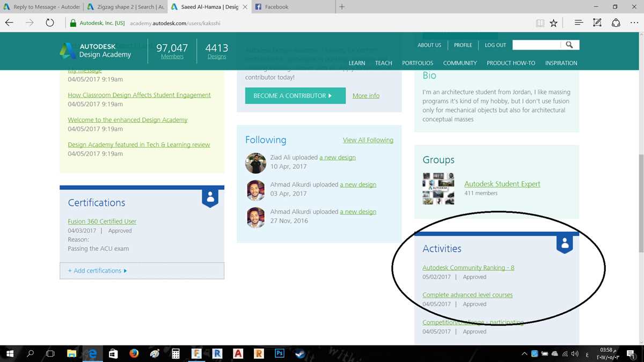Click the ABOUT US link
This screenshot has width=644, height=362.
pos(429,45)
